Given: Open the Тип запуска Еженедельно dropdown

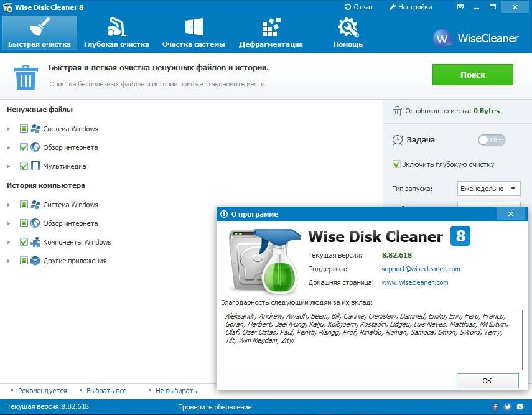Looking at the screenshot, I should point(488,189).
